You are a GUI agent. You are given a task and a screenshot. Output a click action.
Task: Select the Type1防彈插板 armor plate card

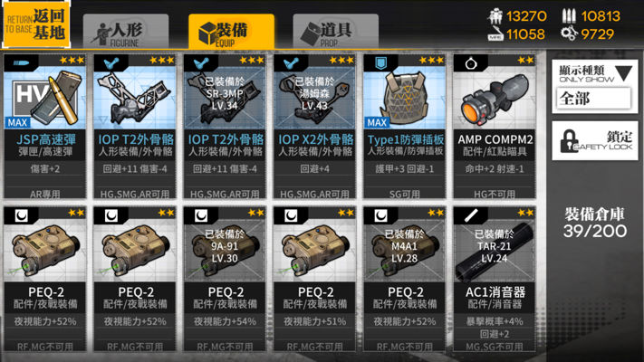tap(405, 127)
